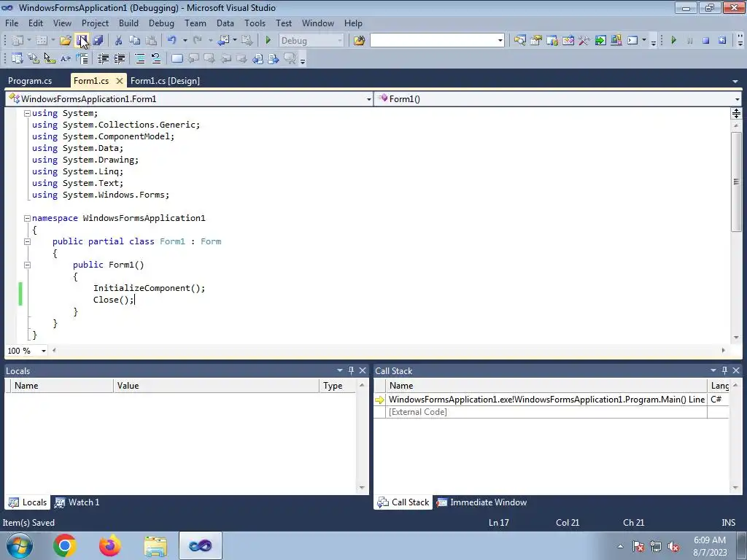The width and height of the screenshot is (747, 560).
Task: Start debugging with the green play icon beside Debug
Action: [x=268, y=41]
